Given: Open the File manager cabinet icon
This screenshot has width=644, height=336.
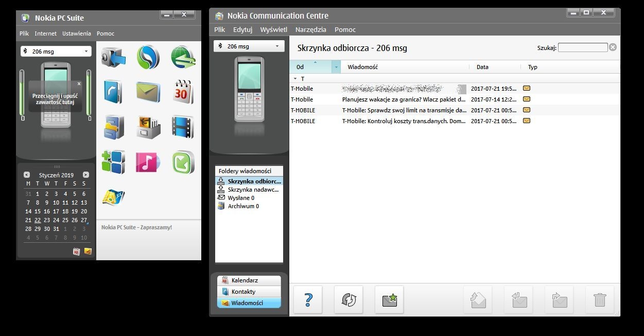Looking at the screenshot, I should [x=113, y=127].
